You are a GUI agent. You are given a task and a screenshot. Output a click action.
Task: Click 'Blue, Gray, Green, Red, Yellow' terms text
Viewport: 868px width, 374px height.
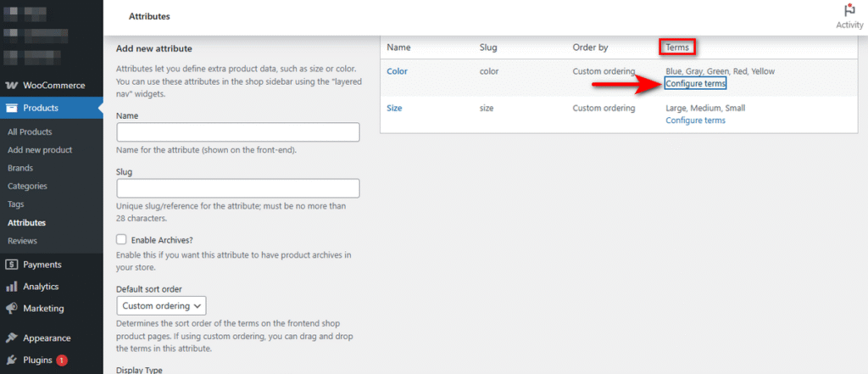720,71
